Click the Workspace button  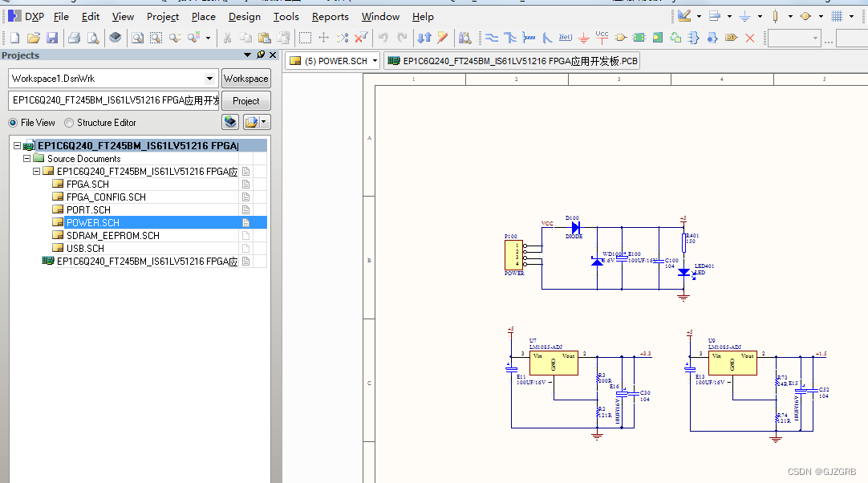pos(245,79)
